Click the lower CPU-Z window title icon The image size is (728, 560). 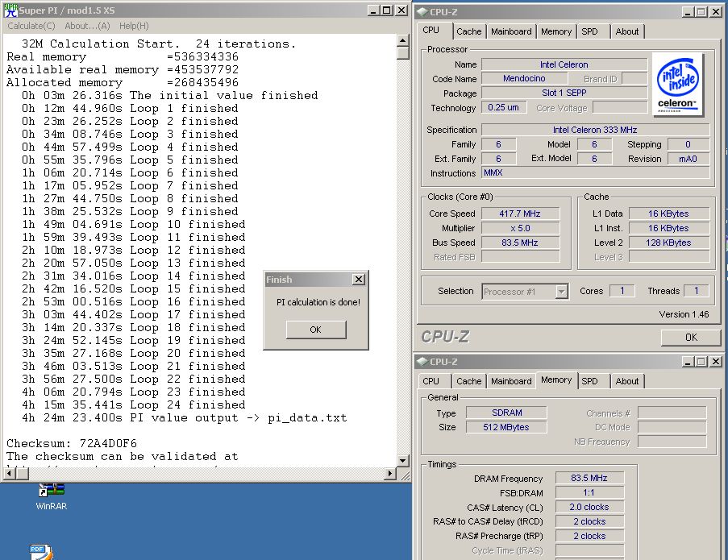pyautogui.click(x=422, y=362)
